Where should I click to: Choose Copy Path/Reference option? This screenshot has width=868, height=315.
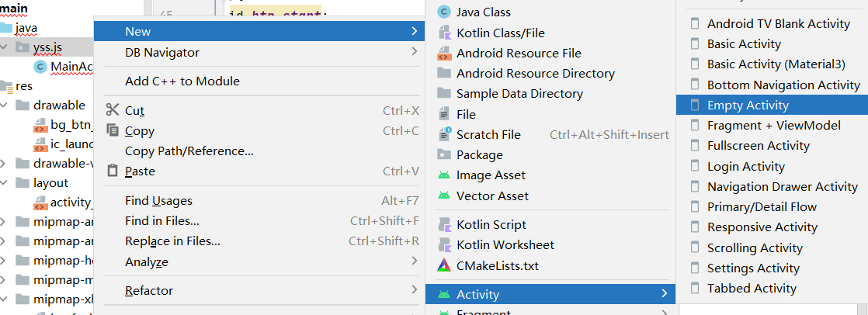[x=189, y=151]
